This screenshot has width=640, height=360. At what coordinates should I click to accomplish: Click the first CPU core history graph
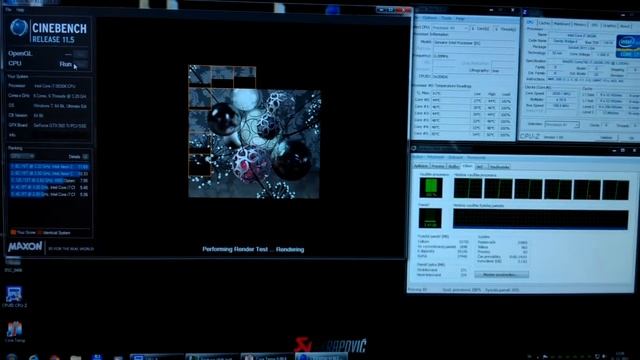click(x=468, y=189)
